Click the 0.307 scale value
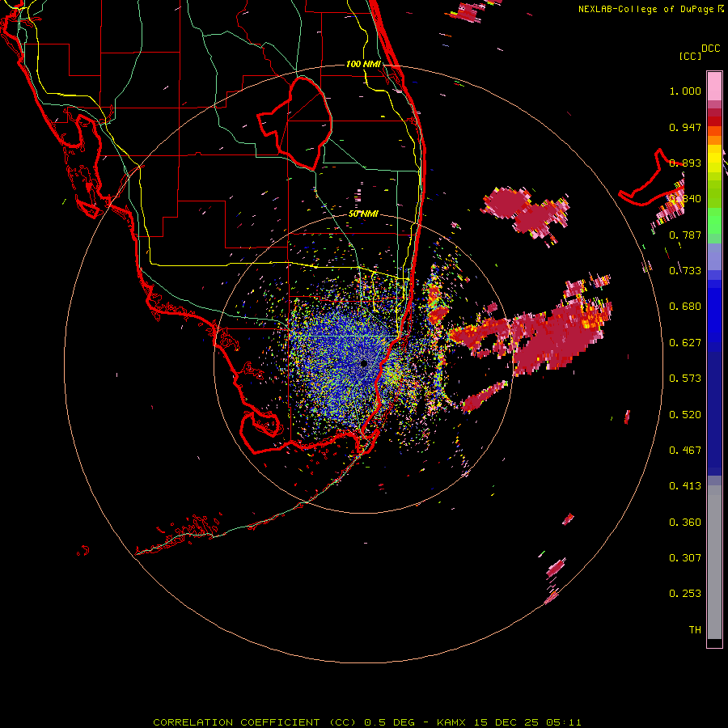Image resolution: width=728 pixels, height=728 pixels. tap(685, 558)
